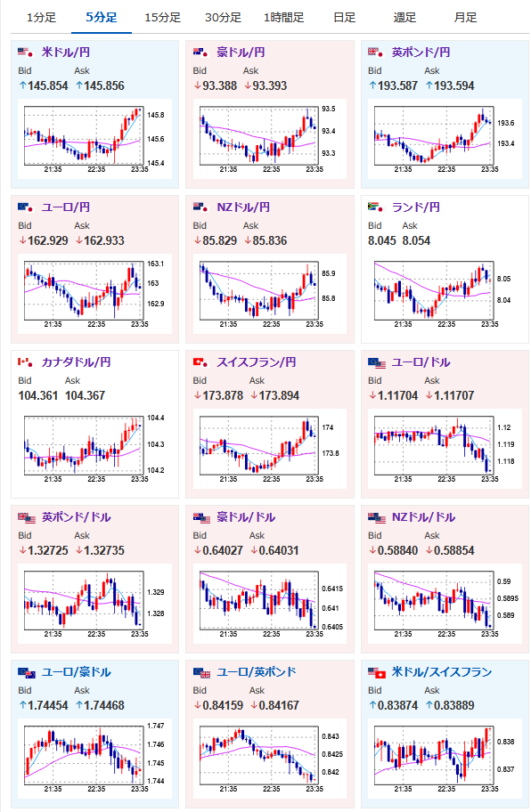Click the ユーロ/英ポンド chart thumbnail

coord(269,759)
